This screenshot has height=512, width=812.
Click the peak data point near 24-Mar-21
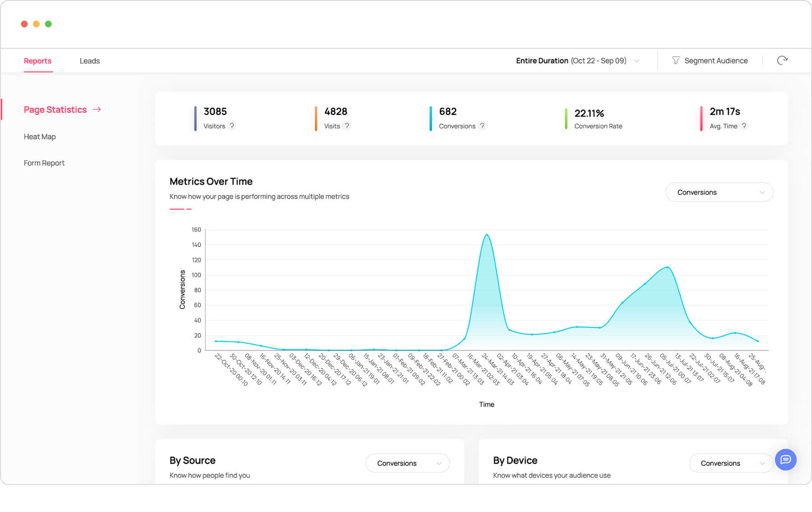pos(487,235)
